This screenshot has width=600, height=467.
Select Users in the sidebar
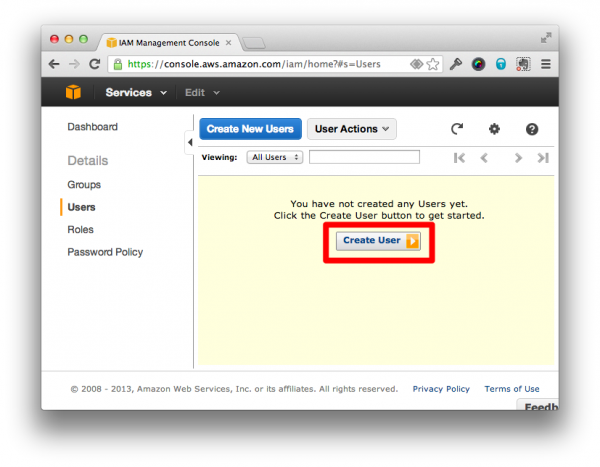(82, 207)
